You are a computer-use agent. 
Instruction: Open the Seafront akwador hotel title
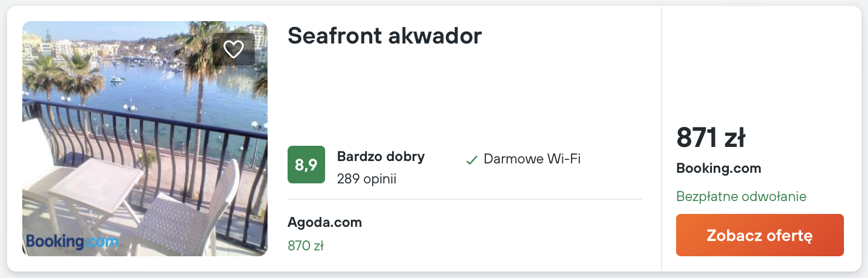tap(384, 36)
